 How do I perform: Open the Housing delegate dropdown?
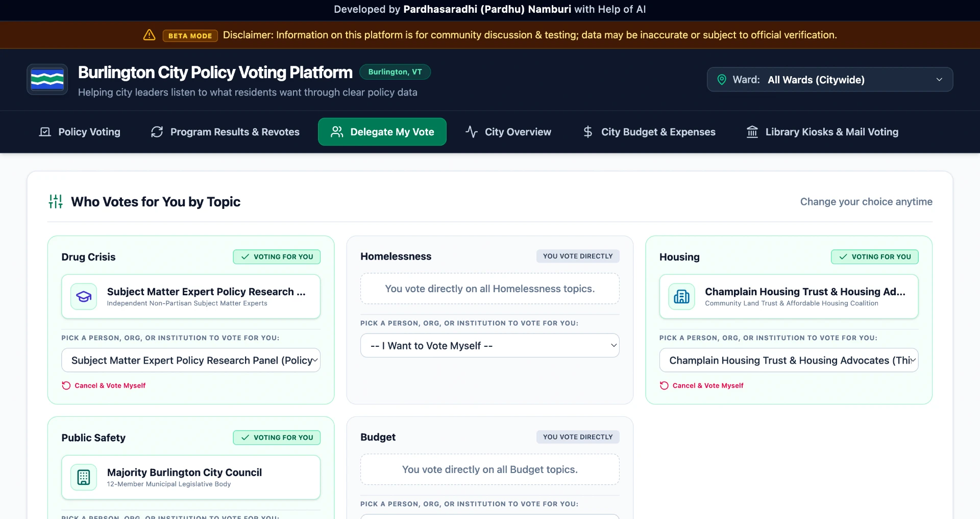click(x=789, y=360)
